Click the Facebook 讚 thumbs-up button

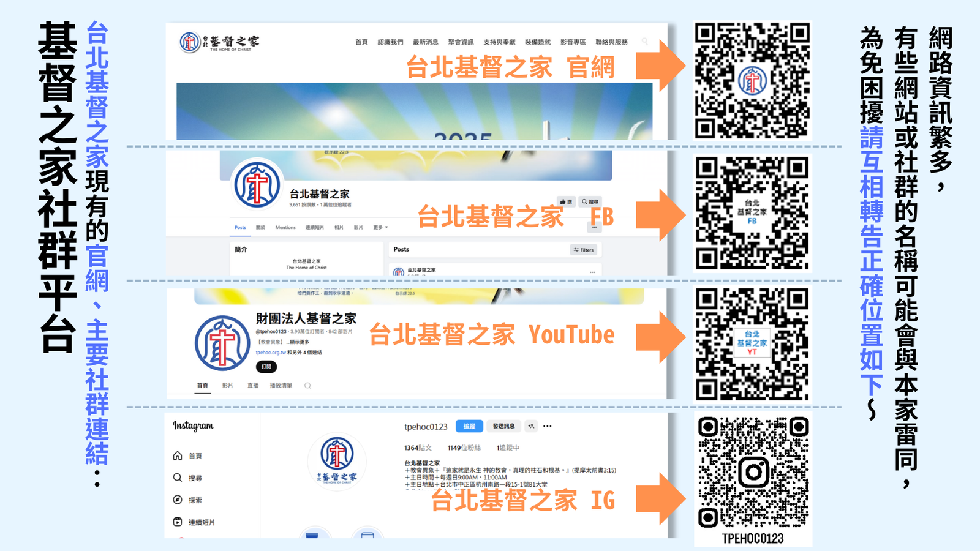566,201
